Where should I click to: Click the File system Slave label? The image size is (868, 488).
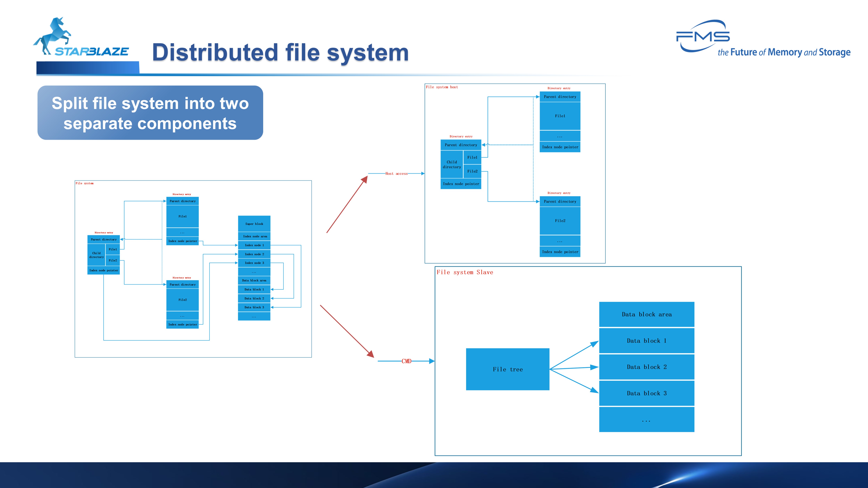click(x=465, y=272)
